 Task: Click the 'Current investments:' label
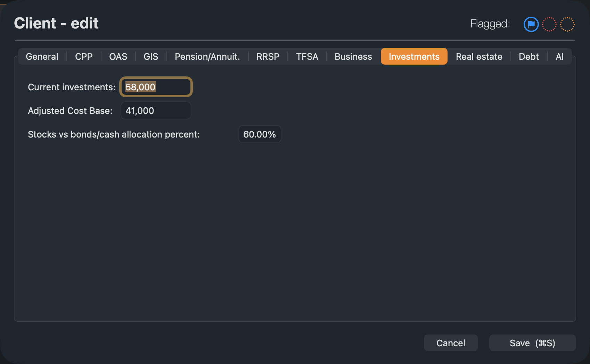tap(72, 87)
